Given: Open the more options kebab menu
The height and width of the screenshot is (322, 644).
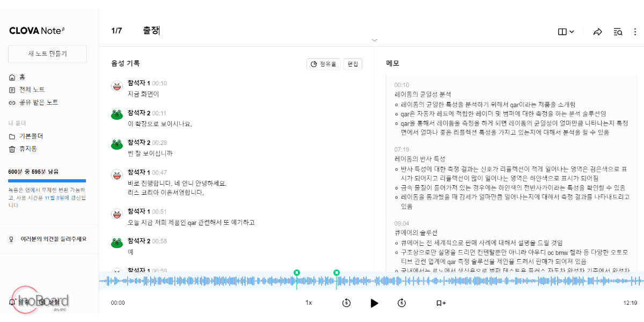Looking at the screenshot, I should coord(635,32).
